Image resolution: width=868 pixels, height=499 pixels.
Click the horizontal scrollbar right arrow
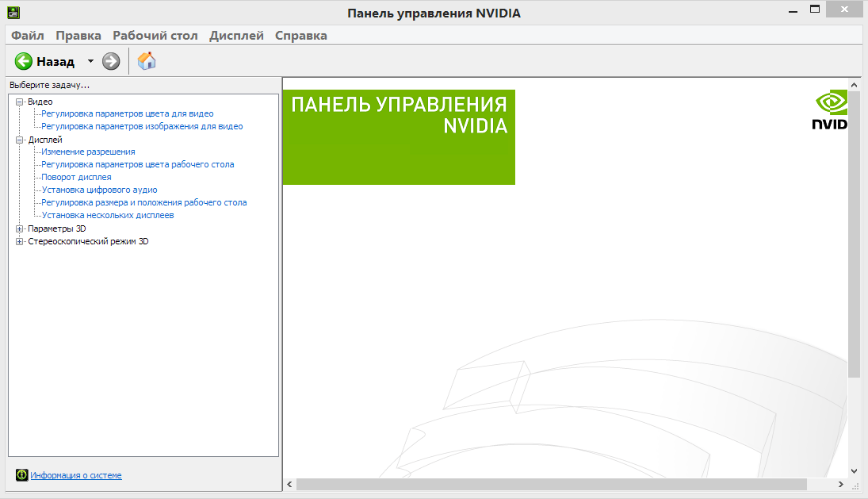[841, 485]
